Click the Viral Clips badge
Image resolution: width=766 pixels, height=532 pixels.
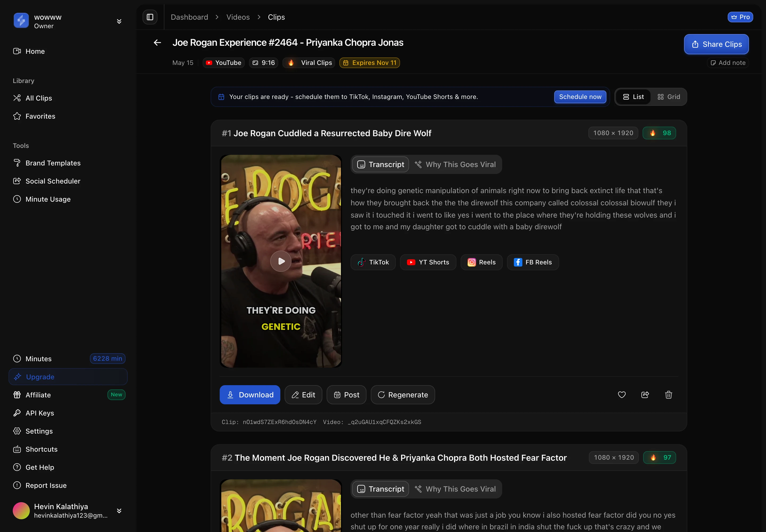pos(309,63)
